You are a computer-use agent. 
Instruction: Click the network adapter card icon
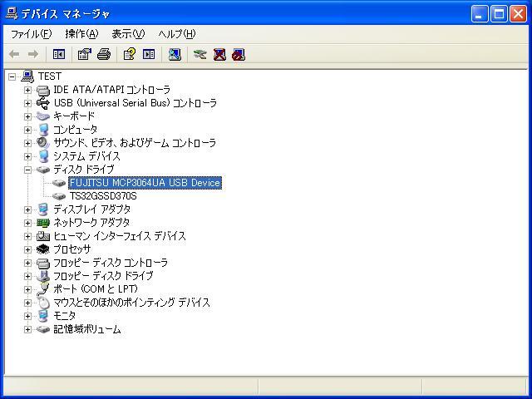(x=43, y=223)
